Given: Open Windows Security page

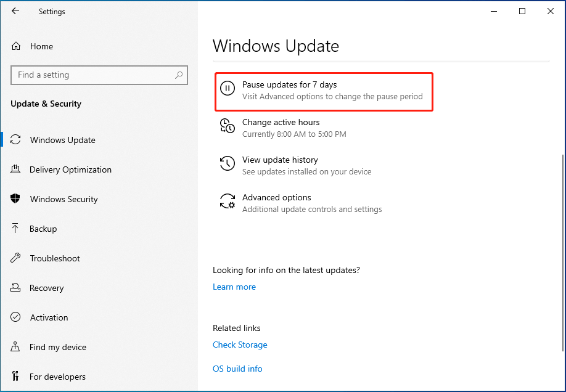Looking at the screenshot, I should click(x=64, y=199).
